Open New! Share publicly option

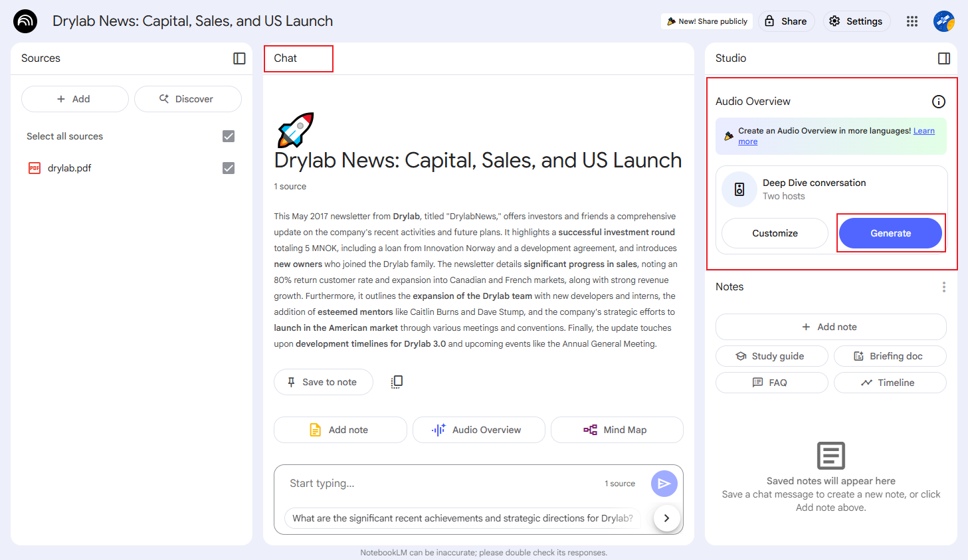(707, 21)
